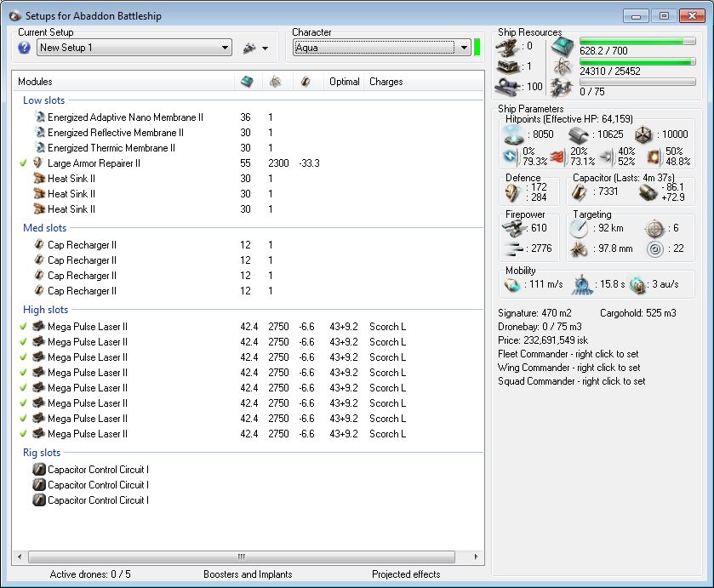Click the CPU usage bar at 628.2 / 700
Screen dimensions: 714x588
pyautogui.click(x=637, y=41)
